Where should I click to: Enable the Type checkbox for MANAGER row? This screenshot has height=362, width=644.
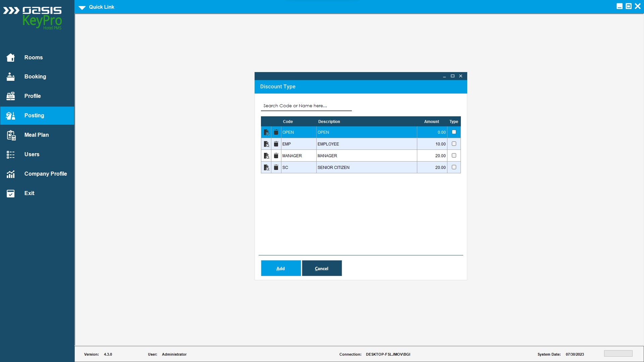coord(454,156)
